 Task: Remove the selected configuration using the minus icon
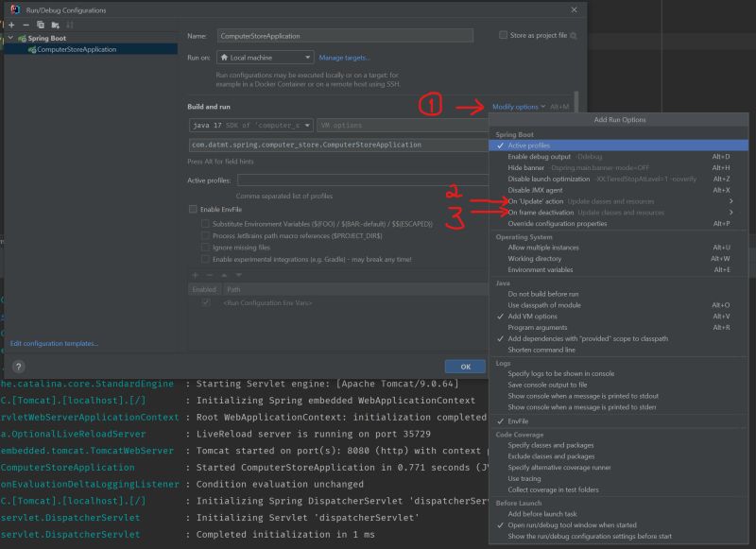pos(26,25)
